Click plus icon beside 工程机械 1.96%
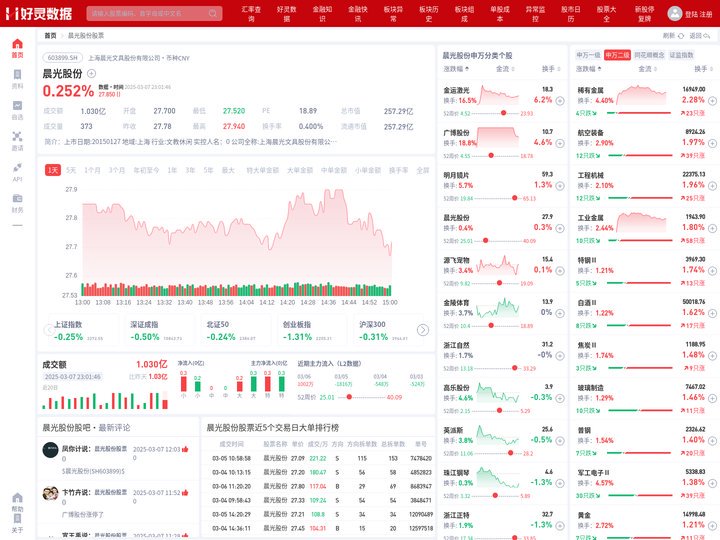The image size is (720, 540). point(712,186)
